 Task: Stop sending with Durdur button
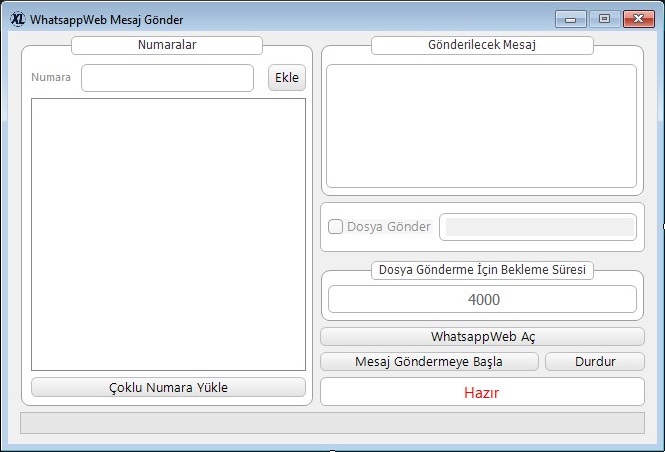click(x=595, y=362)
